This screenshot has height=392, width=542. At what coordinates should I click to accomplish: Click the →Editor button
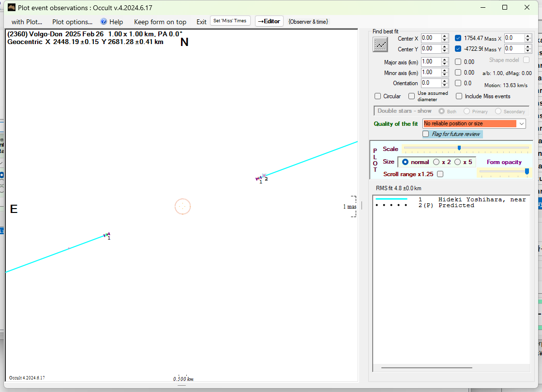click(x=269, y=21)
